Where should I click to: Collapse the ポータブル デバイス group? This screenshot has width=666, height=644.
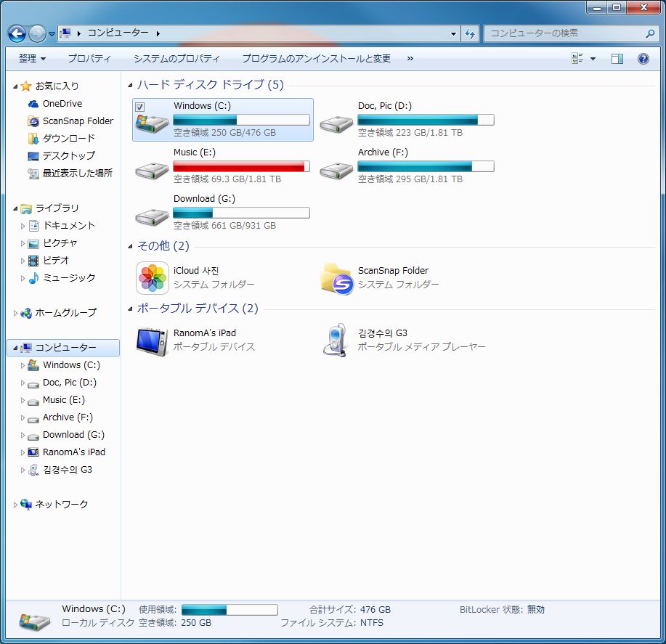(131, 309)
